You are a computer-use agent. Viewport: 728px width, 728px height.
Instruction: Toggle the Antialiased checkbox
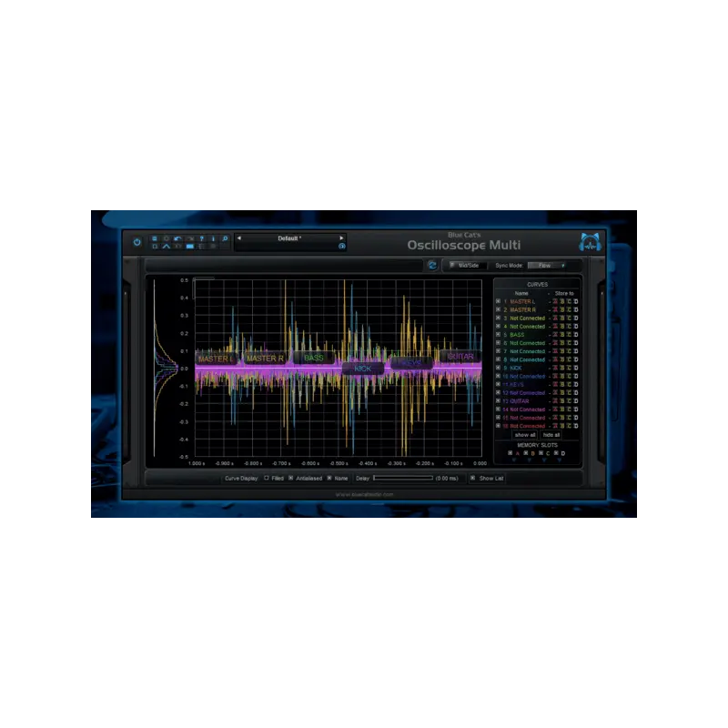291,478
